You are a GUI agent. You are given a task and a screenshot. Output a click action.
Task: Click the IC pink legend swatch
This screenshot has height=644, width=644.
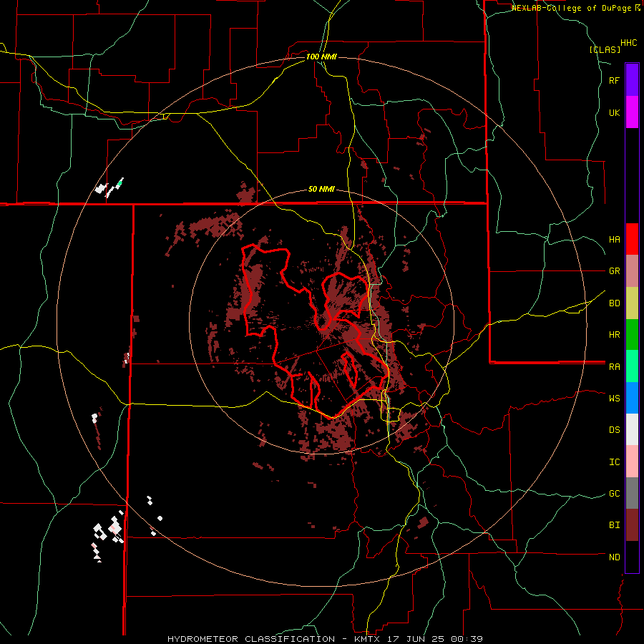[x=632, y=462]
